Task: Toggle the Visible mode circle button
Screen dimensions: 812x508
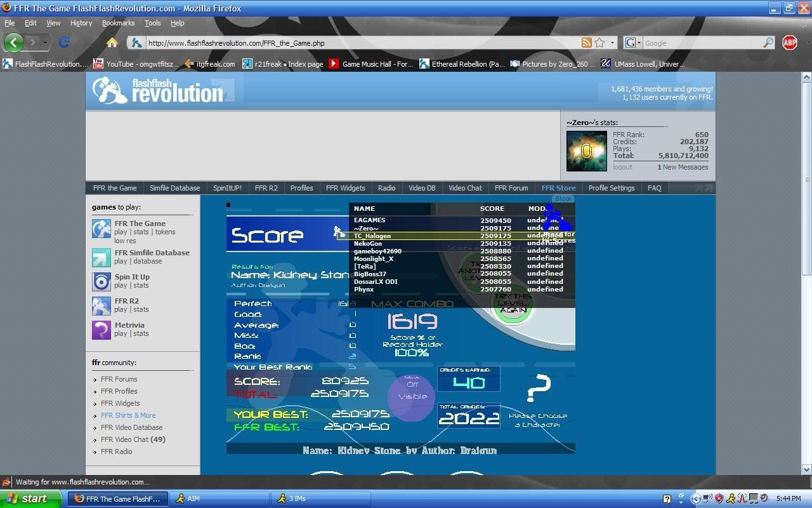Action: click(411, 396)
